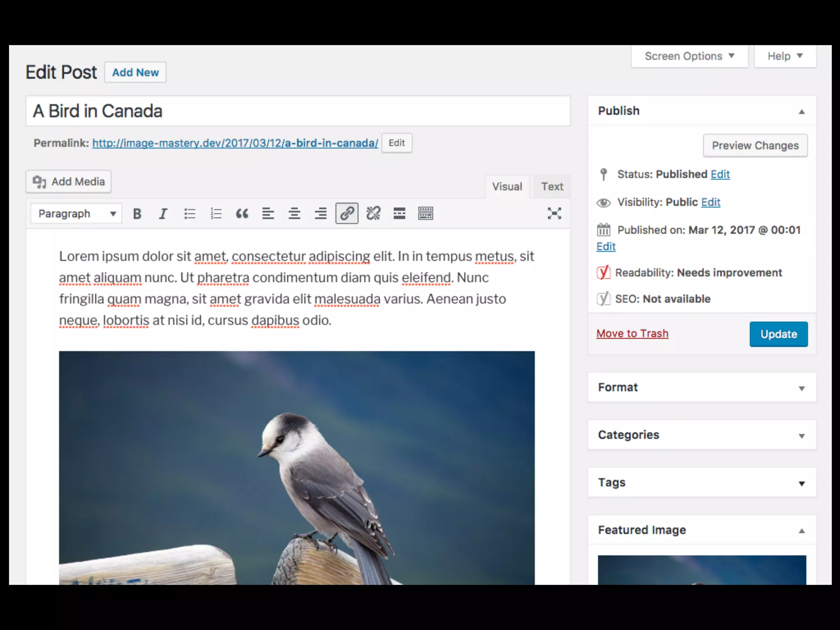
Task: Switch to the Visual editor tab
Action: (x=507, y=187)
